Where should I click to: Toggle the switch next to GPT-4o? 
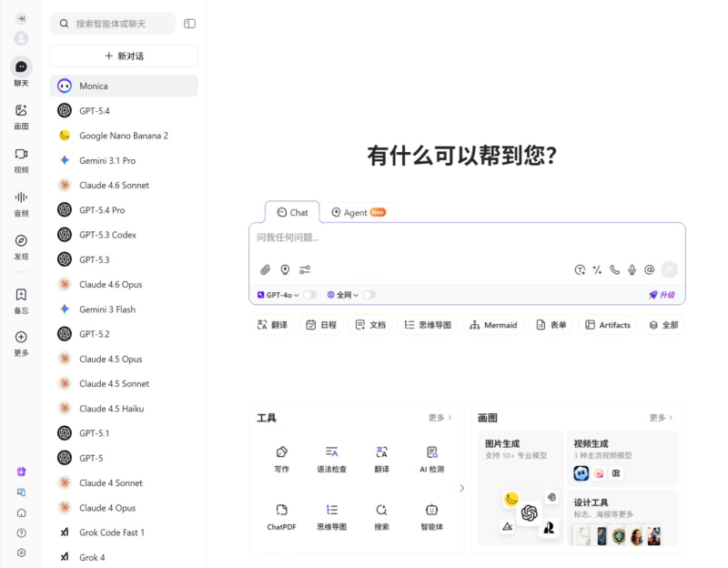(310, 295)
